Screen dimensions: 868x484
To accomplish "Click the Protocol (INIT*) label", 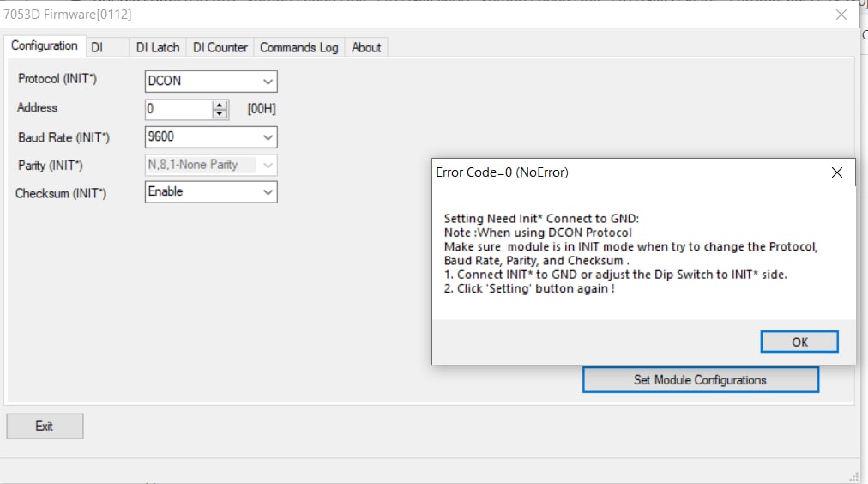I will point(57,79).
